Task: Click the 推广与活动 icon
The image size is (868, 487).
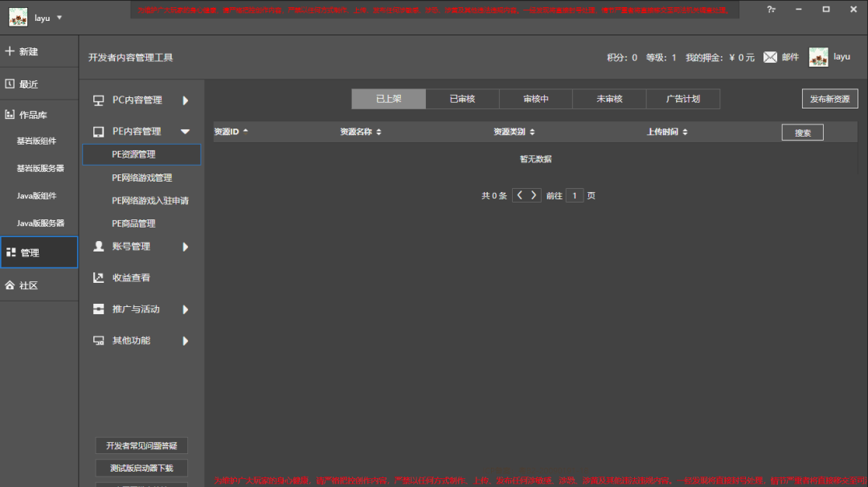Action: point(99,309)
